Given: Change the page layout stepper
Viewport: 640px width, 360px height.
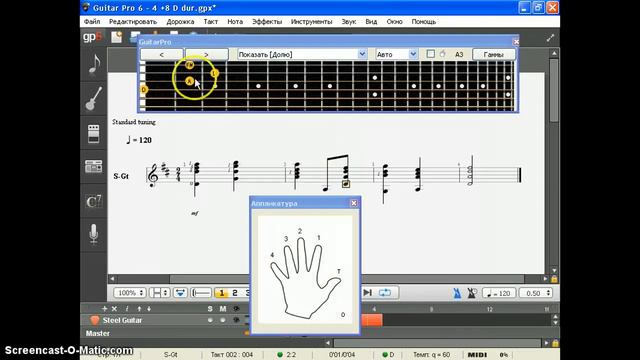Looking at the screenshot, I should pyautogui.click(x=159, y=293).
